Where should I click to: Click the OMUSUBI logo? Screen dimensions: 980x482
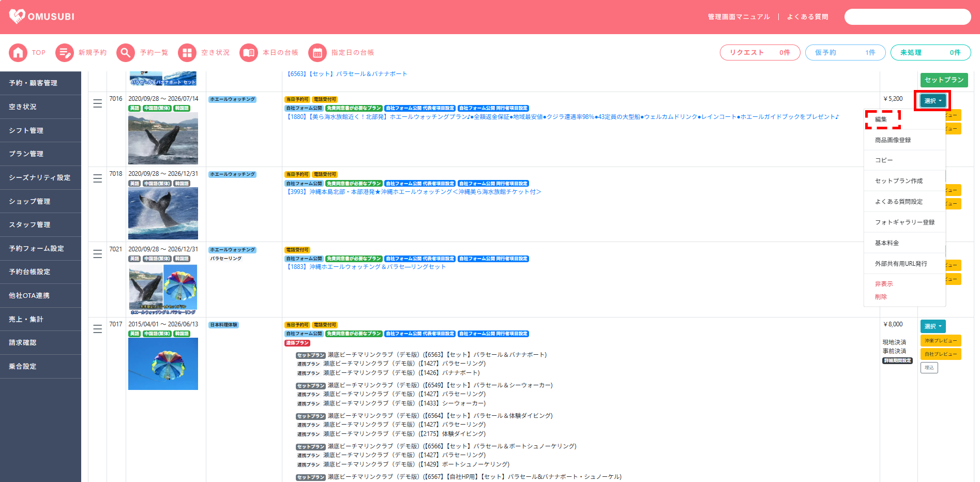click(x=42, y=17)
